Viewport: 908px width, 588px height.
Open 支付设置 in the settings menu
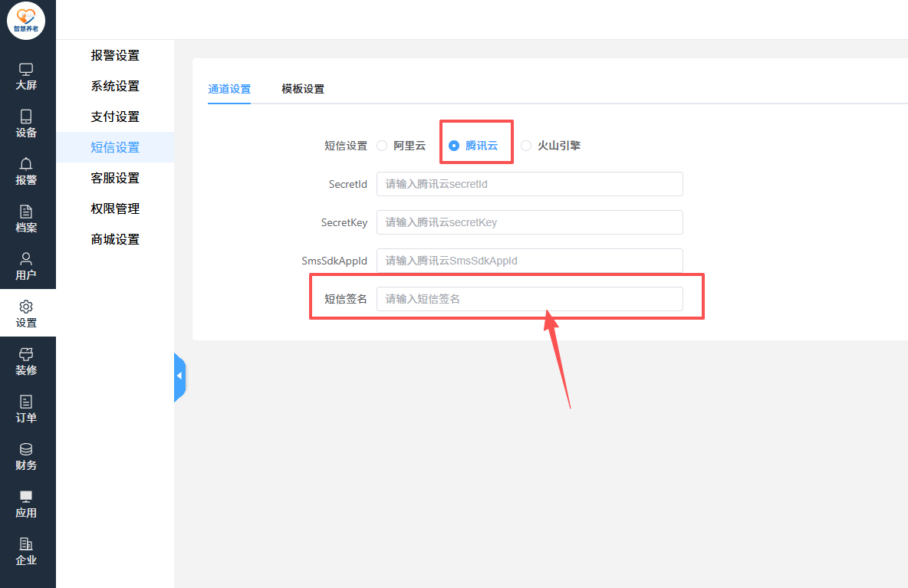[115, 117]
